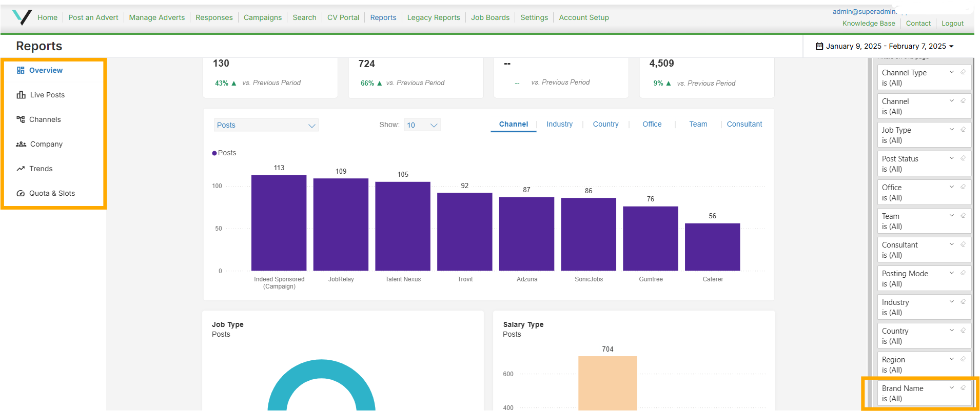Screen dimensions: 980x411
Task: Open the Show 10 count dropdown
Action: [x=422, y=125]
